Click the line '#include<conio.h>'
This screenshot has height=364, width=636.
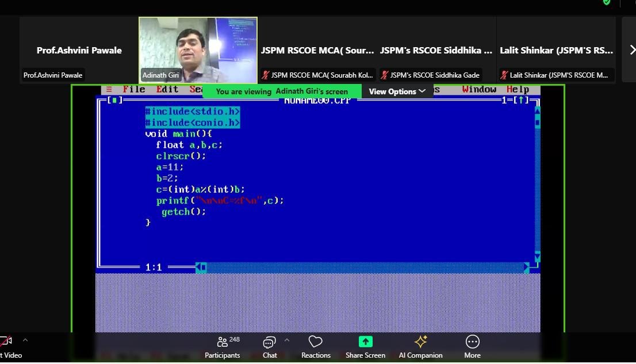pos(193,122)
